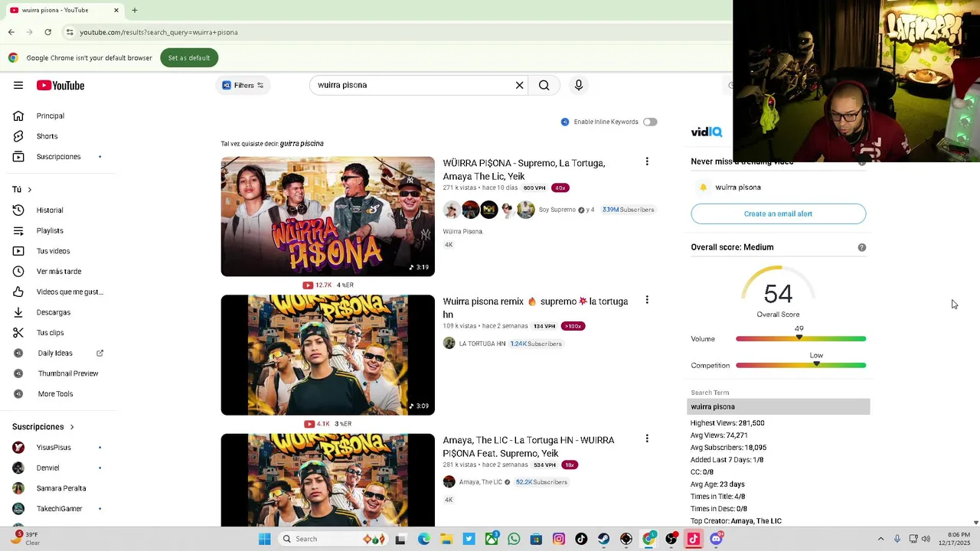This screenshot has height=551, width=980.
Task: Click the Windows Start button
Action: click(264, 539)
